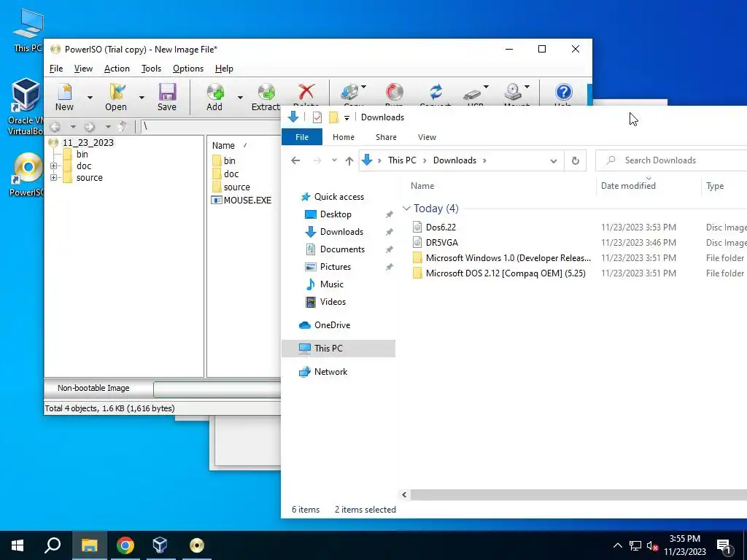Click the Search Downloads field
Viewport: 747px width, 560px height.
(x=672, y=160)
